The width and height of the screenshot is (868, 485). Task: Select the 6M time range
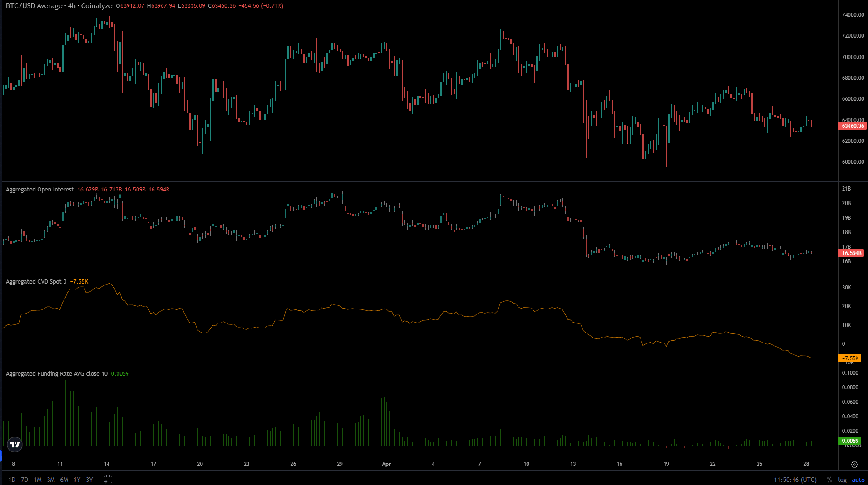click(x=64, y=480)
